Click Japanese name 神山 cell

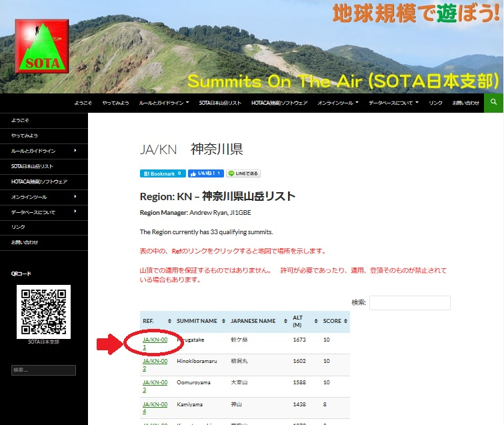(236, 404)
